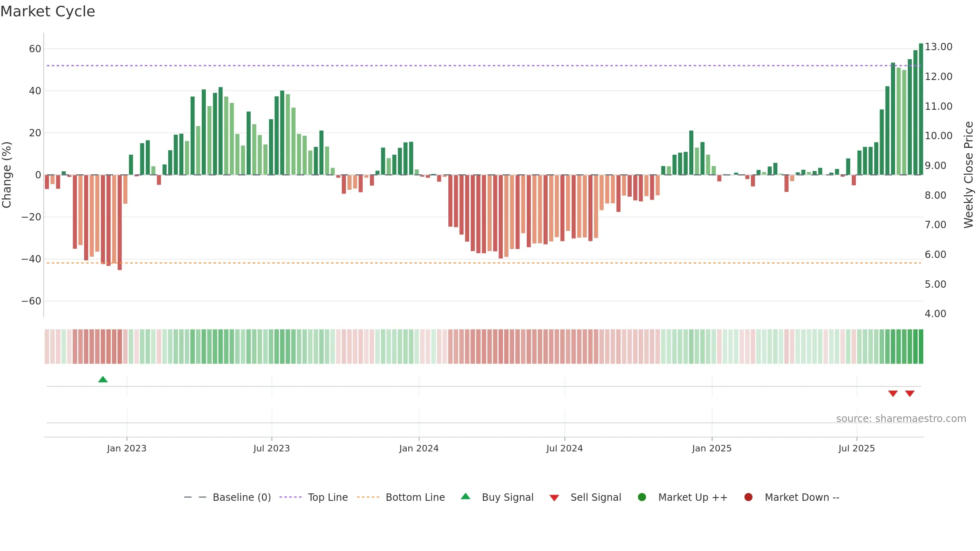
Task: Click the Jul 2023 x-axis label
Action: click(272, 448)
